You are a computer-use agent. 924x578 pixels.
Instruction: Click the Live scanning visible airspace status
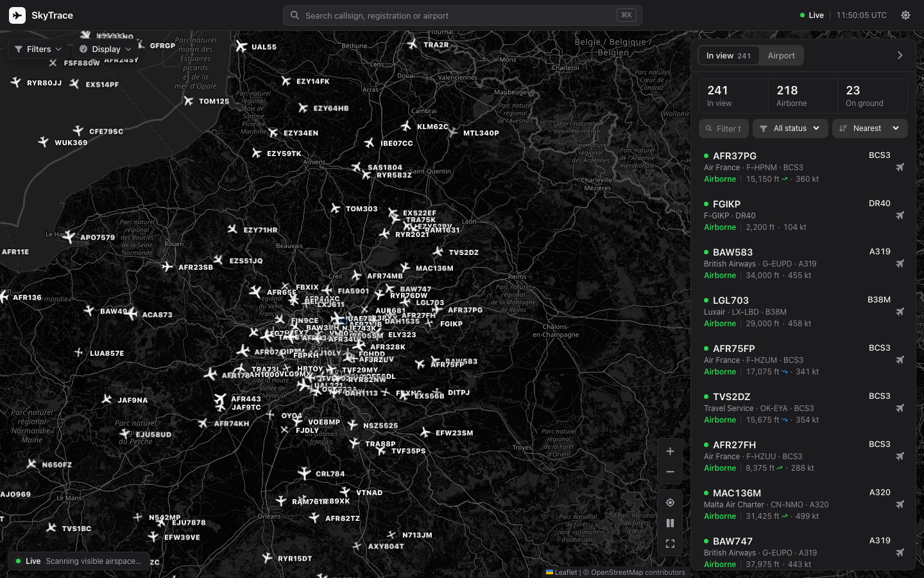(x=79, y=561)
